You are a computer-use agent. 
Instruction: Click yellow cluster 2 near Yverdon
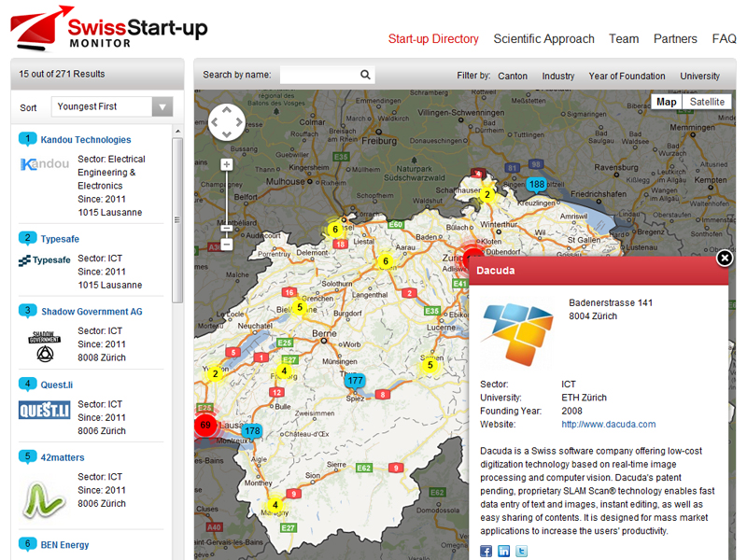[x=216, y=374]
